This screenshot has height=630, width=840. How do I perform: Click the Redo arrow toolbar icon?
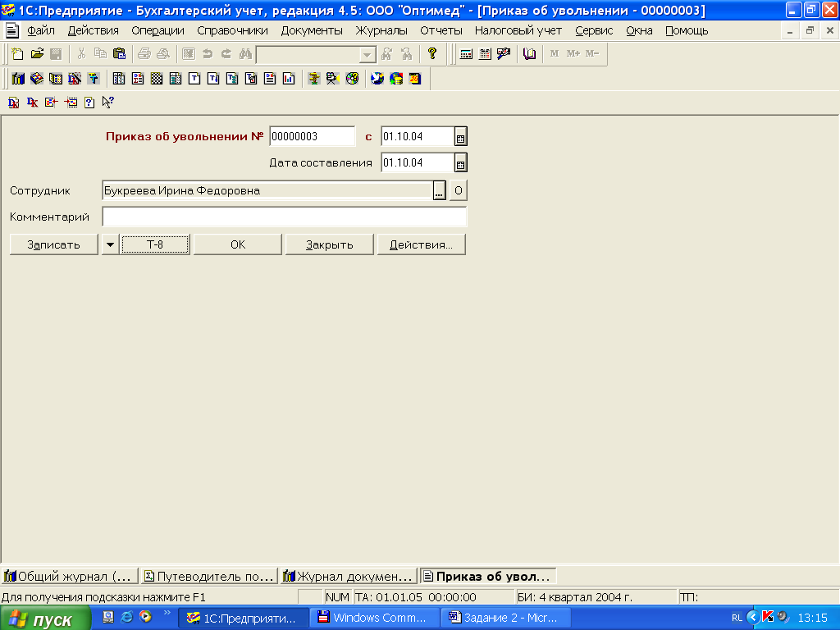[226, 53]
